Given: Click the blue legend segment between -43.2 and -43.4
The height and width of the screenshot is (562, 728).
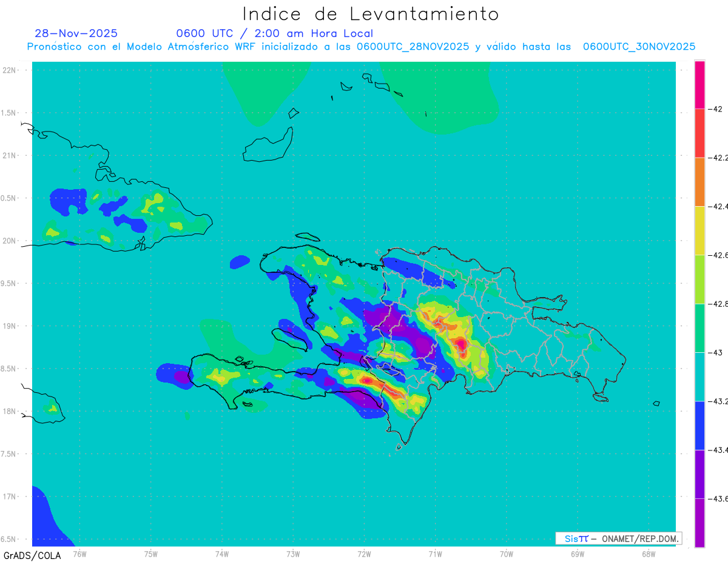Looking at the screenshot, I should tap(699, 425).
